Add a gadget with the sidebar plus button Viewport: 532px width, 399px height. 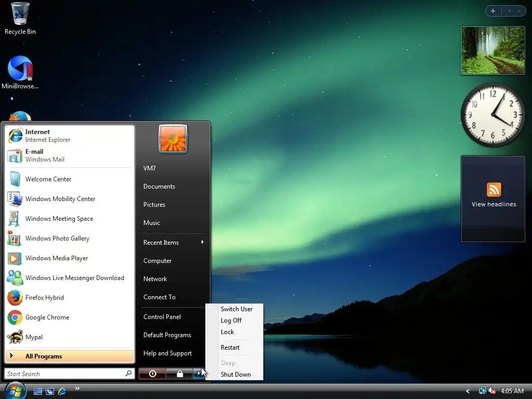click(493, 11)
